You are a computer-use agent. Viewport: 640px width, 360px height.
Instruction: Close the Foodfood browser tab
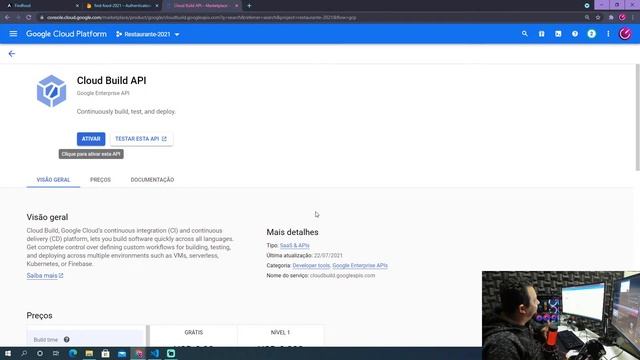pyautogui.click(x=78, y=6)
